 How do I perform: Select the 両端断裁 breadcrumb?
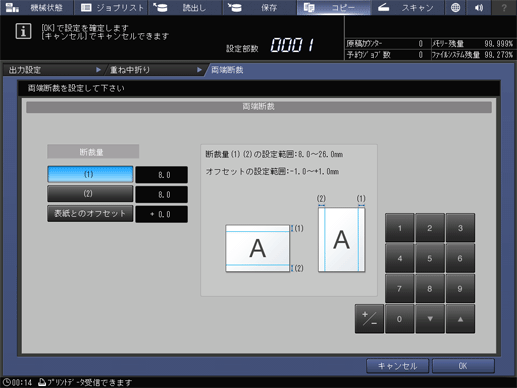[227, 70]
